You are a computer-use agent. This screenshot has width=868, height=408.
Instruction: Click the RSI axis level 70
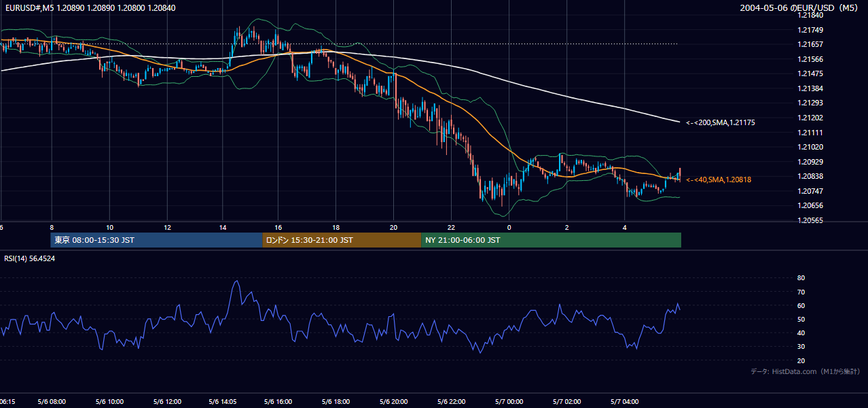click(x=801, y=292)
